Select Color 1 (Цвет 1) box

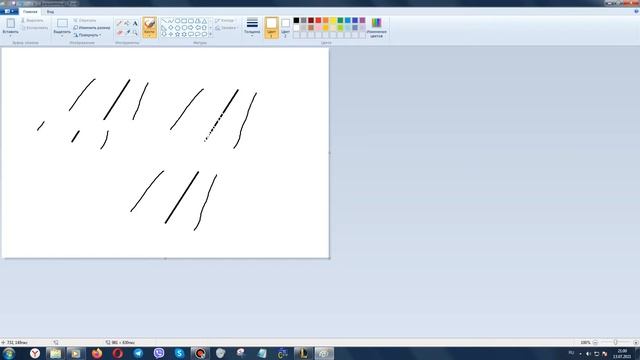pyautogui.click(x=271, y=27)
